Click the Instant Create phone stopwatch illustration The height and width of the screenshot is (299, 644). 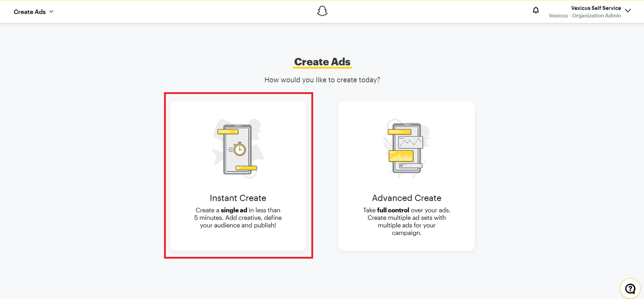point(238,147)
